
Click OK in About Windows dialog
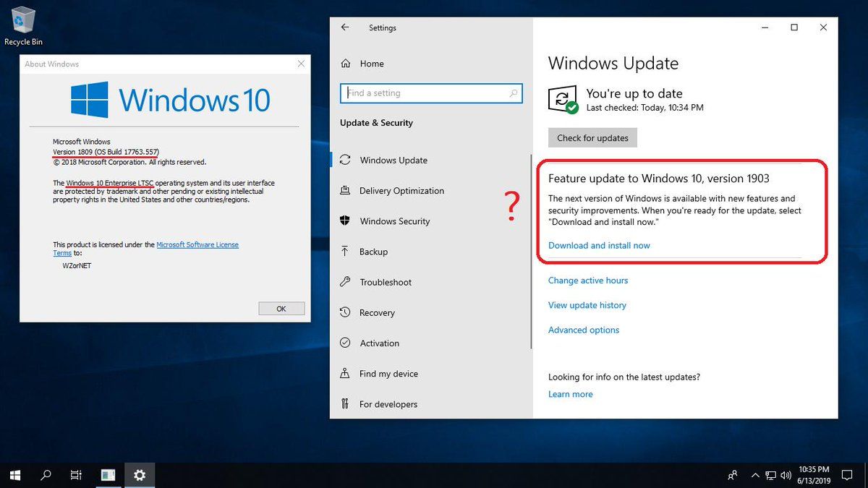click(281, 309)
